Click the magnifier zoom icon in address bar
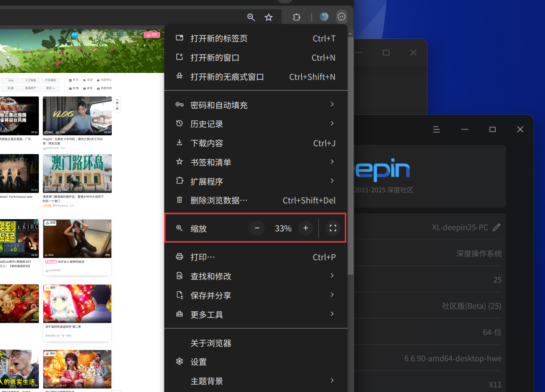The width and height of the screenshot is (545, 392). point(251,17)
